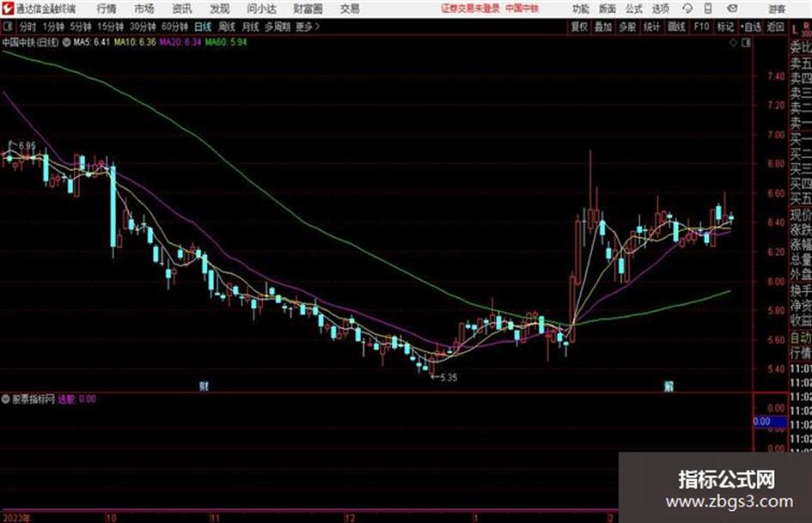Click the 12 month marker on timeline
The image size is (812, 523).
pyautogui.click(x=350, y=518)
